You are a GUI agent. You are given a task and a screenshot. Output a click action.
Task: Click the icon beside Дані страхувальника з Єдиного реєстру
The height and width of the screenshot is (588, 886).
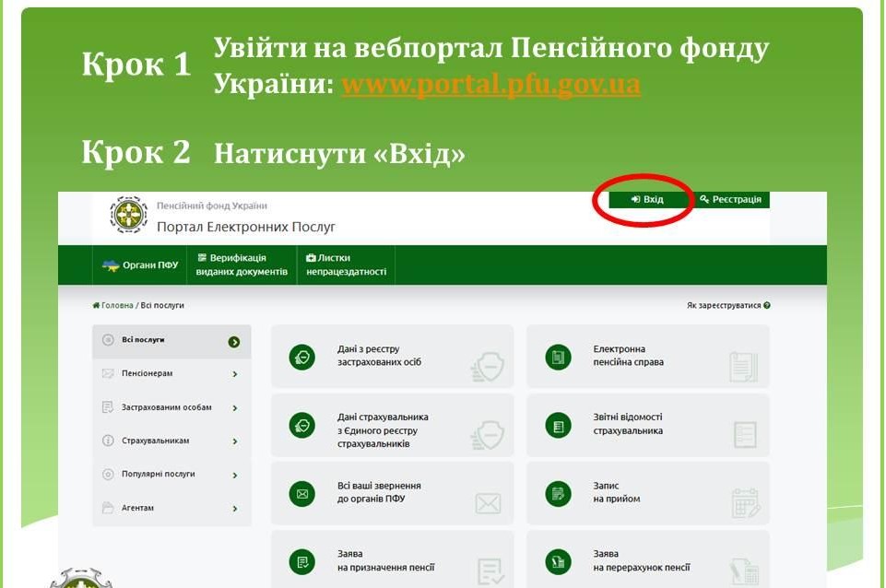[x=301, y=425]
